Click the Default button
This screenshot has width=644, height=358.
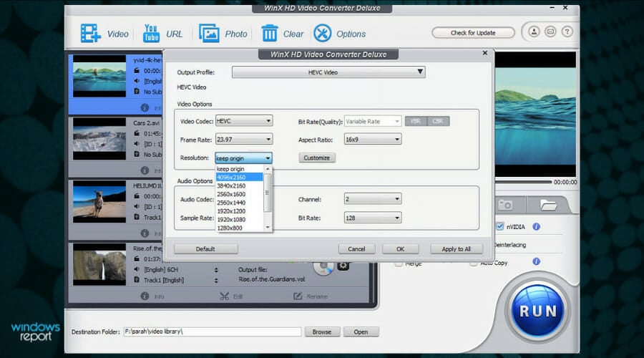click(205, 248)
